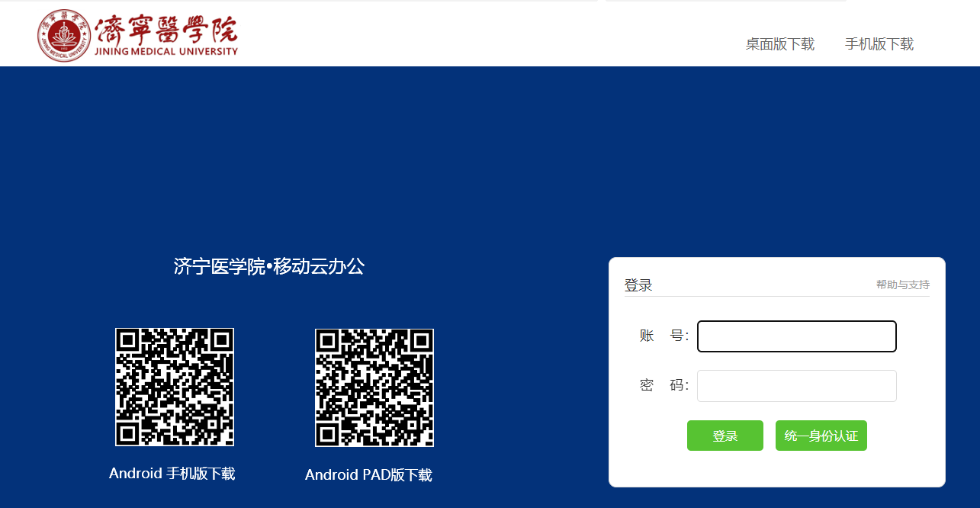Click the 账号 field label

click(664, 336)
